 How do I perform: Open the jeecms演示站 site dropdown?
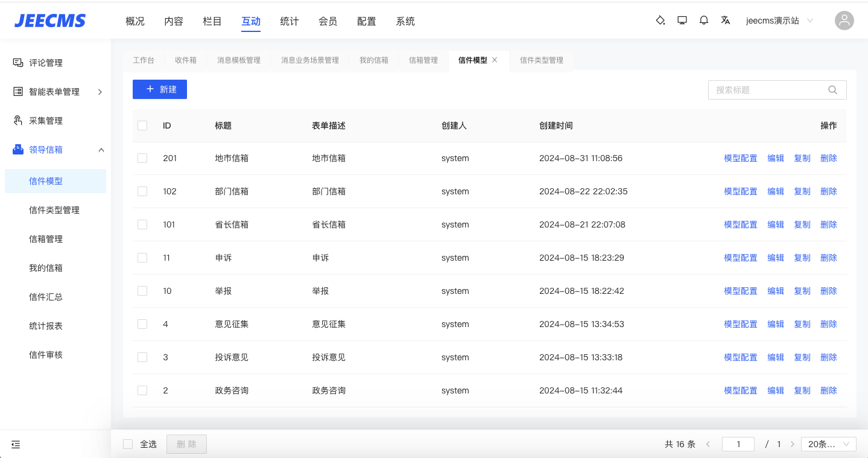(779, 21)
